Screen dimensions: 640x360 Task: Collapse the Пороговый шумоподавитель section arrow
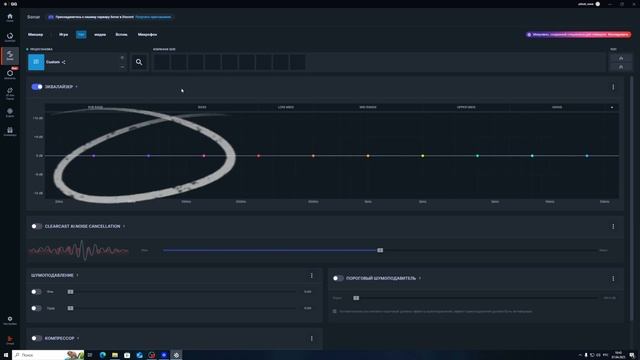click(420, 278)
